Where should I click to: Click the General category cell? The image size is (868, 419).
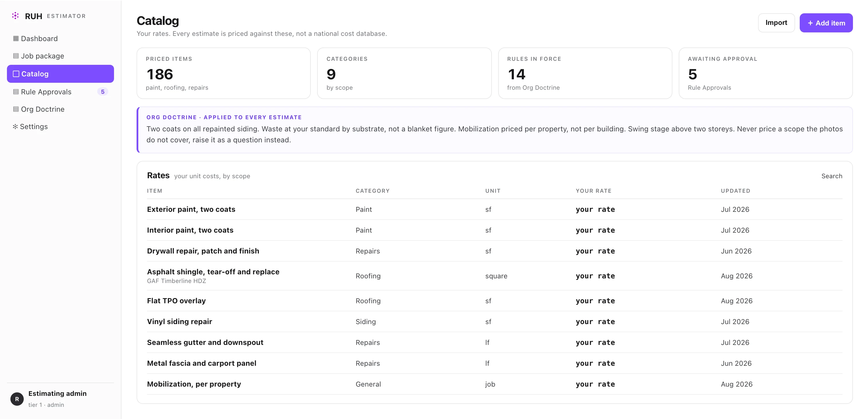[368, 384]
